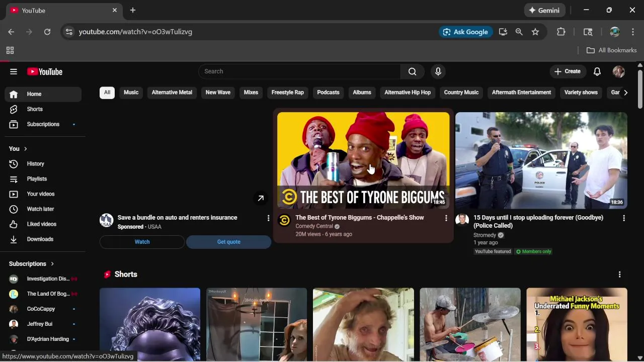Select the Music category chip

pos(131,93)
